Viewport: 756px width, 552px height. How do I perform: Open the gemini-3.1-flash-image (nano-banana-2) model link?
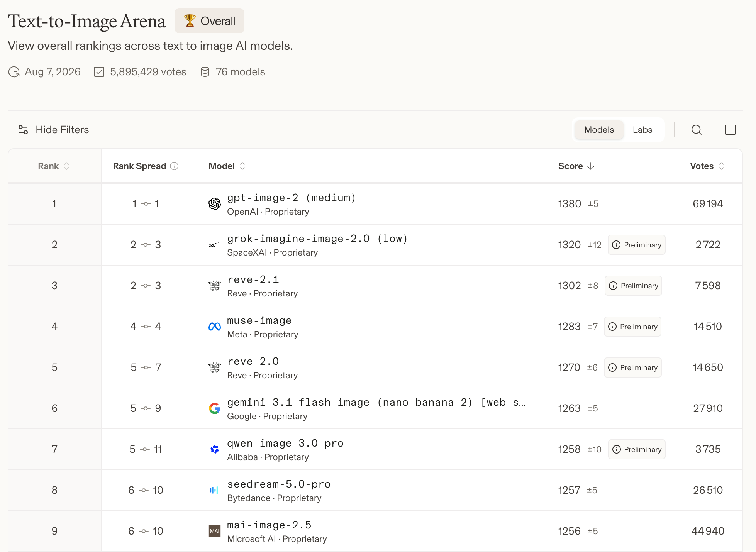[x=376, y=402]
